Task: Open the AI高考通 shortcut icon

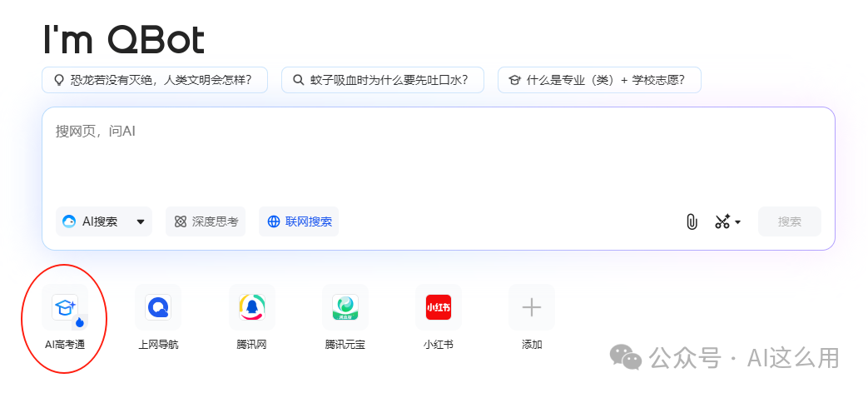Action: point(65,308)
